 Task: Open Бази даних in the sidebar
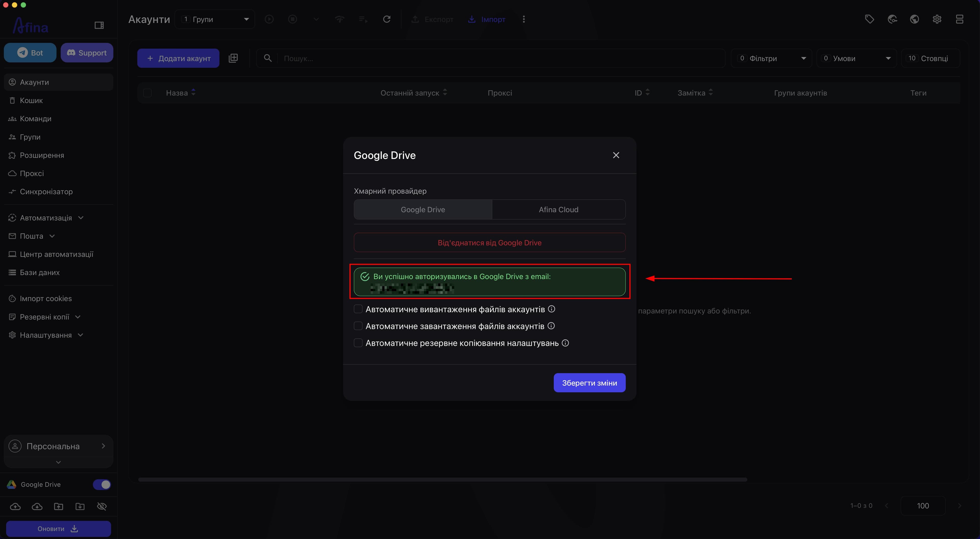[x=59, y=272]
